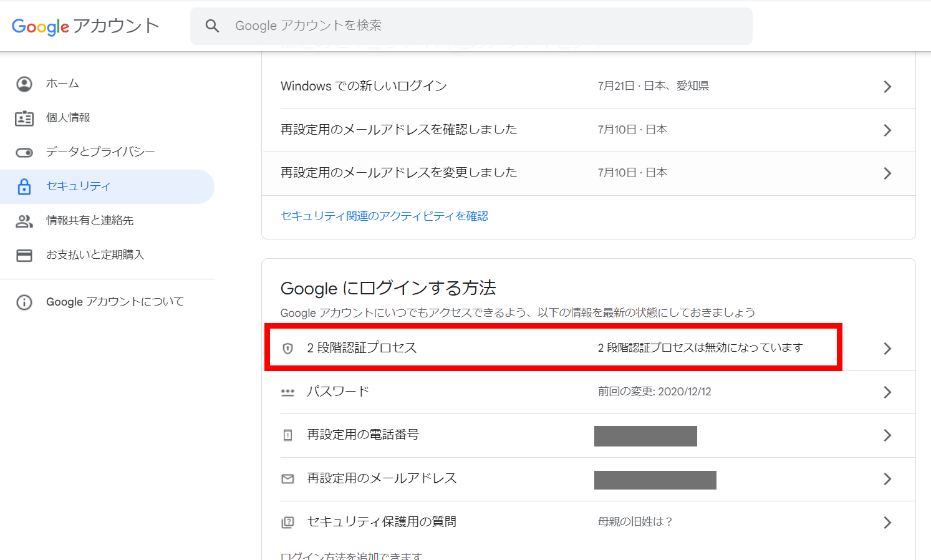Open データとプライバシー in the sidebar
Screen dimensions: 931x560
[107, 152]
